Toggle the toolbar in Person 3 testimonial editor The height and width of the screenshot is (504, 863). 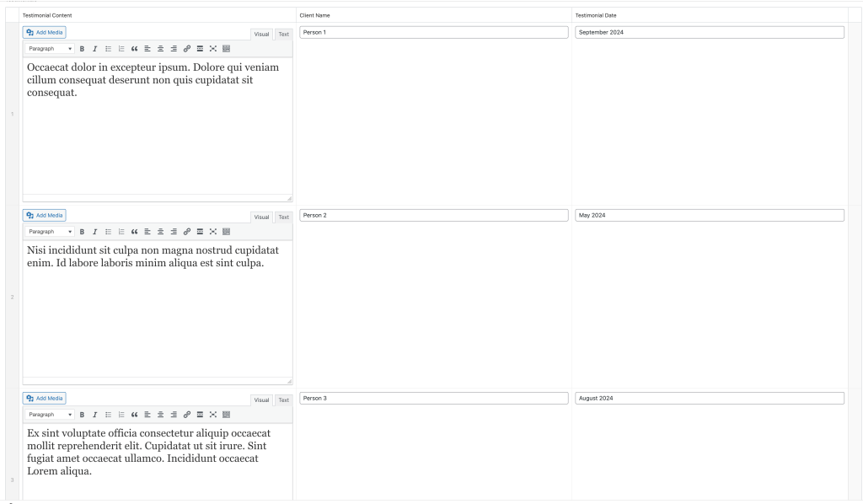pos(226,415)
